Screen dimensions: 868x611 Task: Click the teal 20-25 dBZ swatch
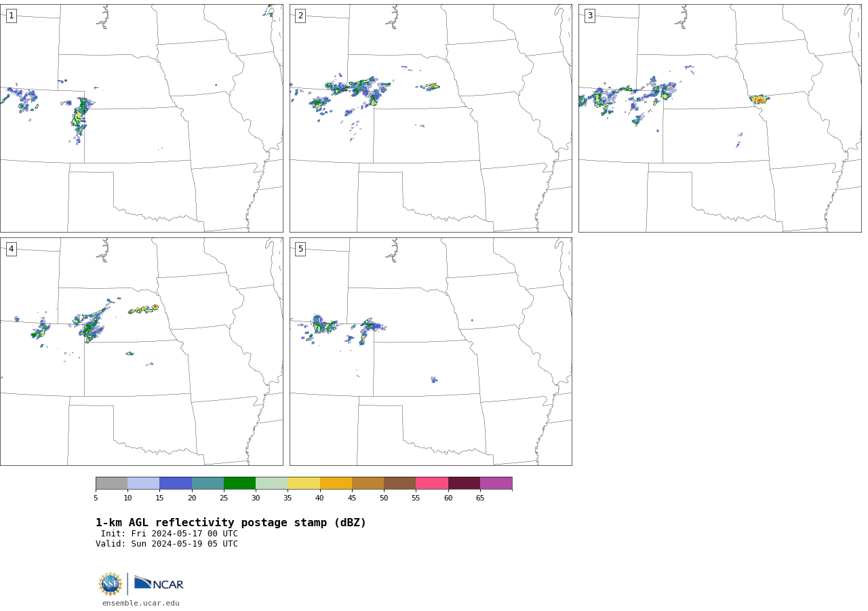(208, 484)
